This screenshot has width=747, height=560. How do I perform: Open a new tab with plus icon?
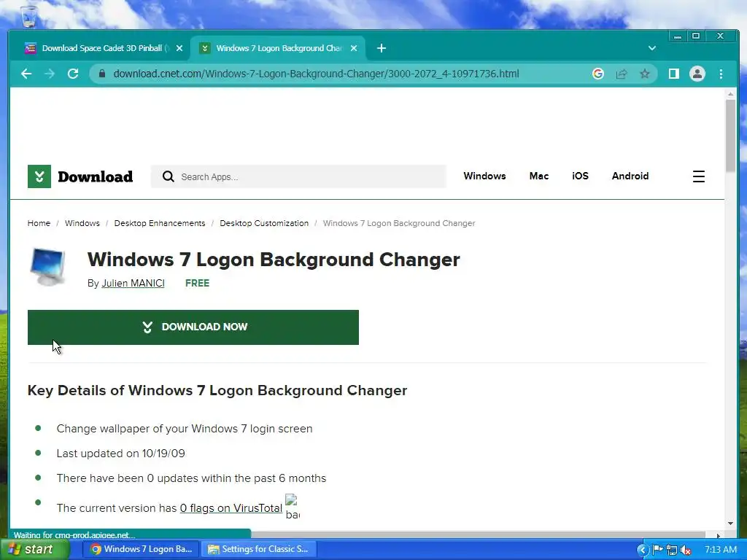click(x=381, y=48)
